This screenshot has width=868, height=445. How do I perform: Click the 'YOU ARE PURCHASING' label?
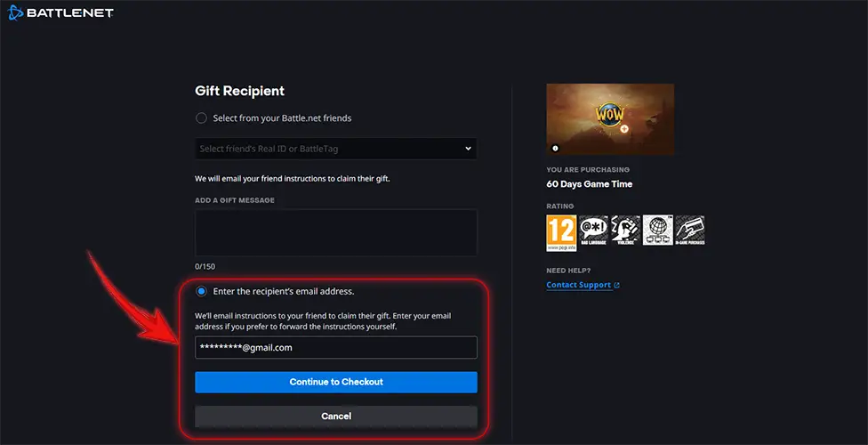point(588,170)
